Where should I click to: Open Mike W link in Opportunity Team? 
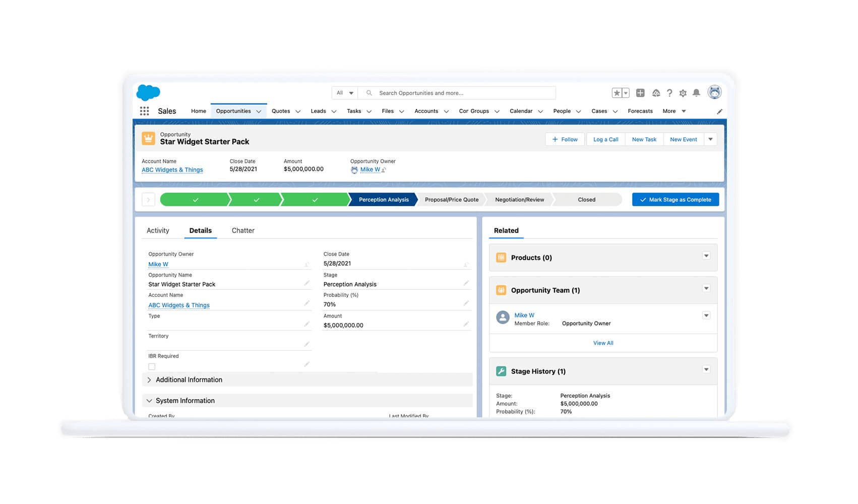tap(524, 315)
